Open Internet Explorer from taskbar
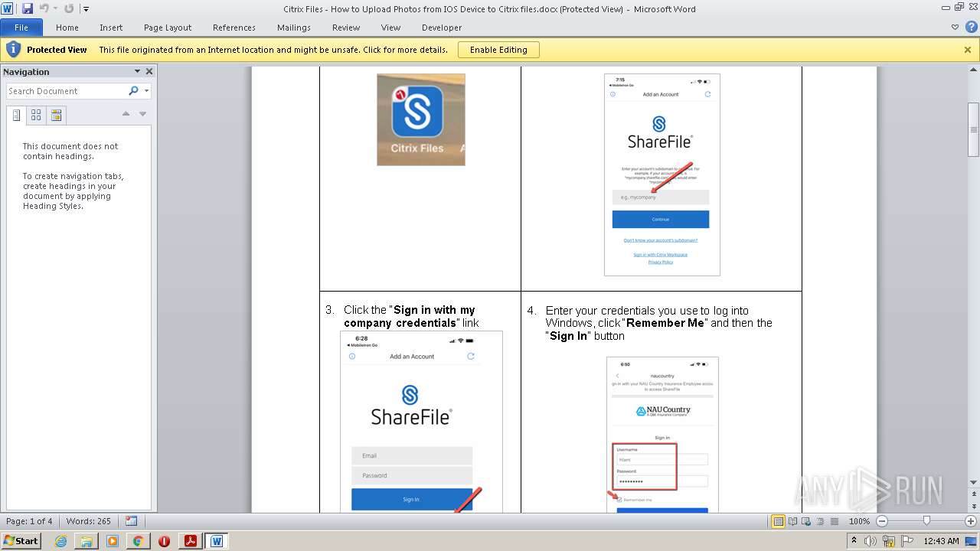This screenshot has width=980, height=551. [x=60, y=541]
